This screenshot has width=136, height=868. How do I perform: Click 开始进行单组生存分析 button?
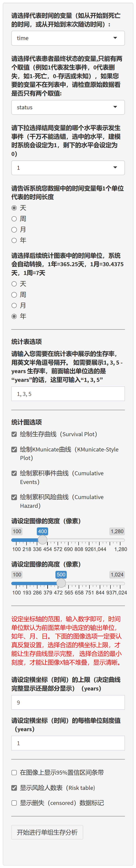[47, 832]
